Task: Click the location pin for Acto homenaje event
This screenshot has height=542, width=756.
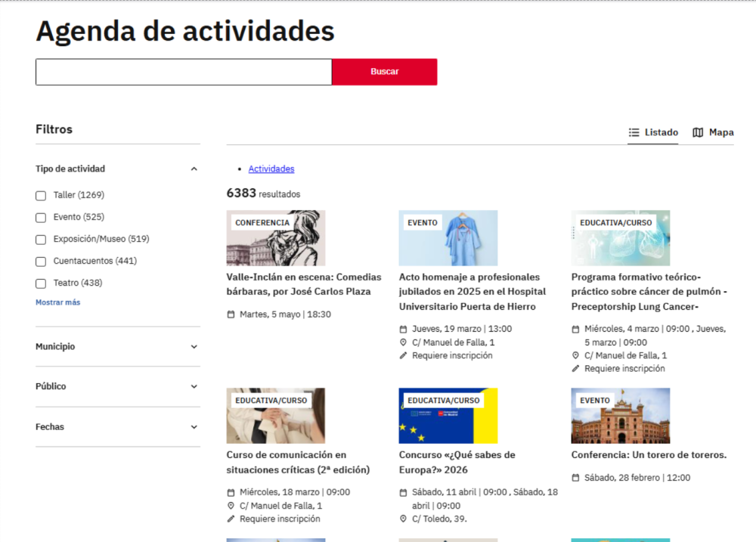Action: (401, 342)
